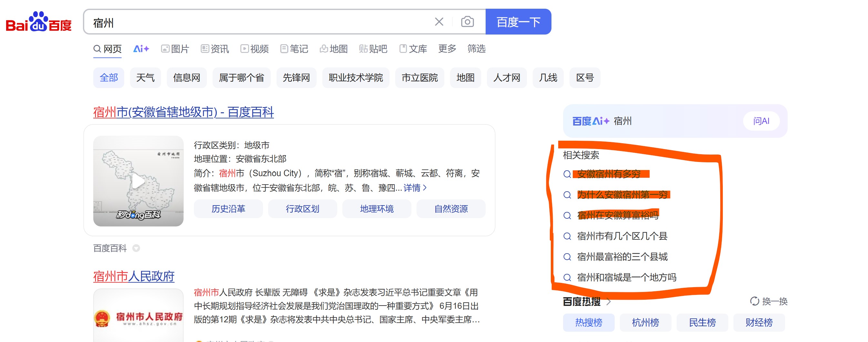Click search icon beside 宿州市有几个区几个县
The image size is (868, 342).
coord(568,236)
